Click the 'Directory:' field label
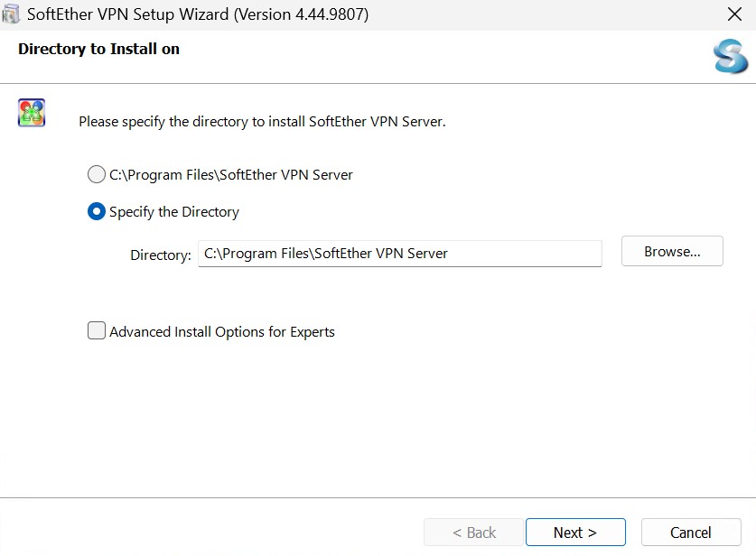 tap(160, 255)
